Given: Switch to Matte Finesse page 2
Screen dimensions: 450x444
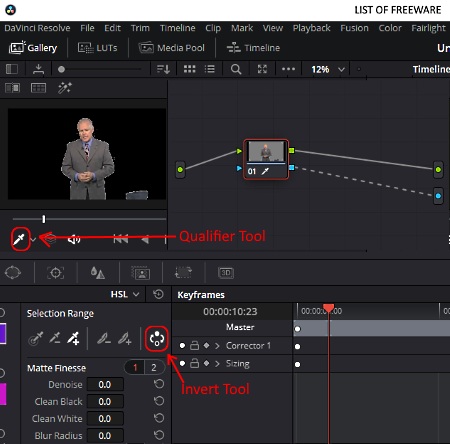Looking at the screenshot, I should coord(154,368).
